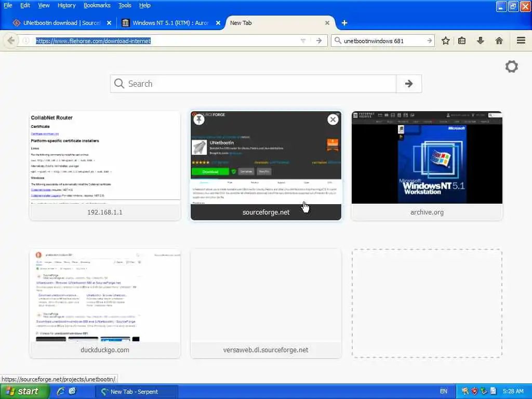Open the archive.org thumbnail tile
The image size is (532, 399).
pos(427,166)
